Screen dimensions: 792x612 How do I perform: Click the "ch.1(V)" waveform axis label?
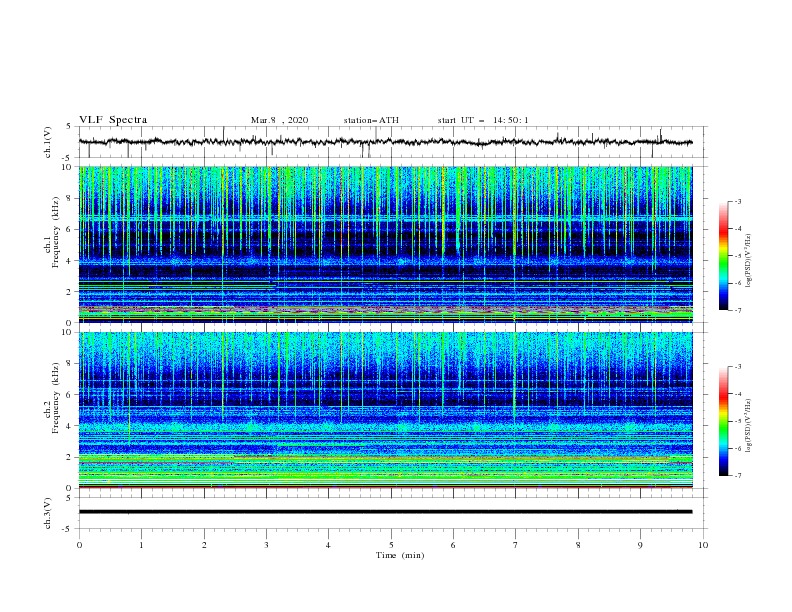pos(48,142)
